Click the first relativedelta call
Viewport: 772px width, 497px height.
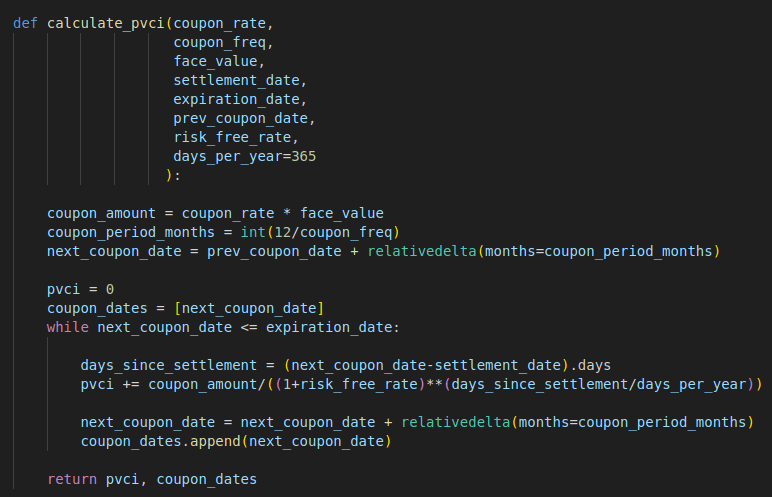tap(422, 251)
